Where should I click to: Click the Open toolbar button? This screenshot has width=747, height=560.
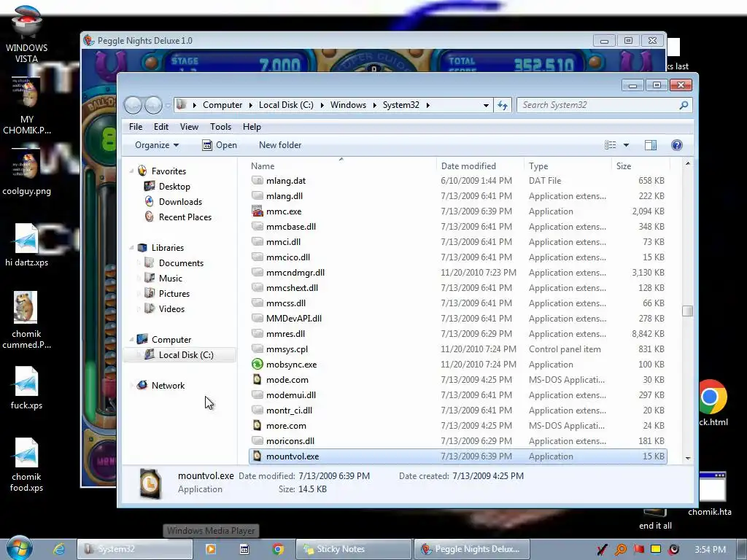(219, 145)
